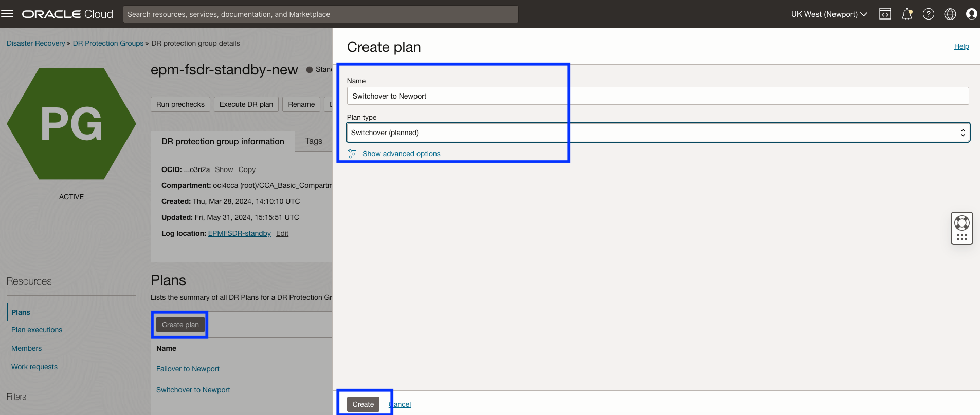Image resolution: width=980 pixels, height=415 pixels.
Task: Click Show next to OCID
Action: 224,169
